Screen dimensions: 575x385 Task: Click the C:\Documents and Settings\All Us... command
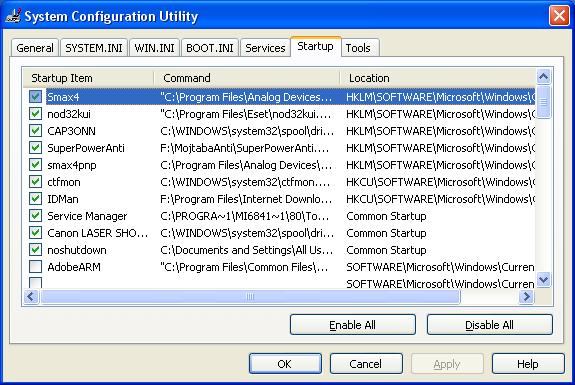click(x=247, y=250)
